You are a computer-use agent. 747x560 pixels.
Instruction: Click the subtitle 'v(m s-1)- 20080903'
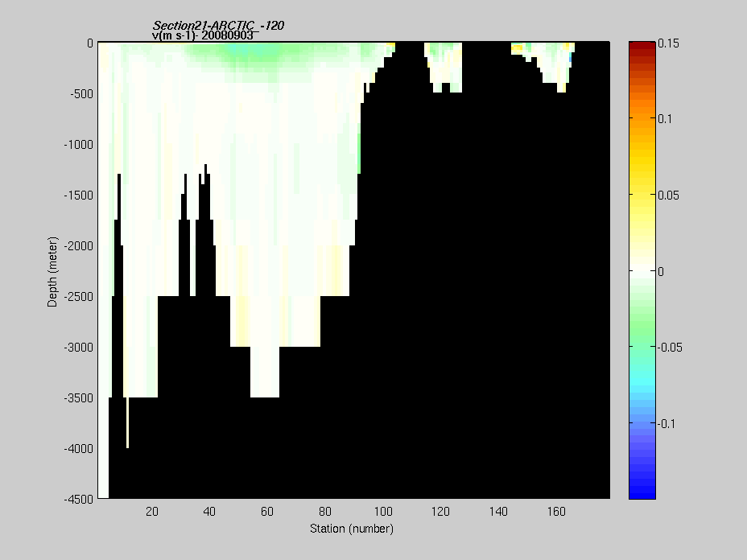pos(203,35)
